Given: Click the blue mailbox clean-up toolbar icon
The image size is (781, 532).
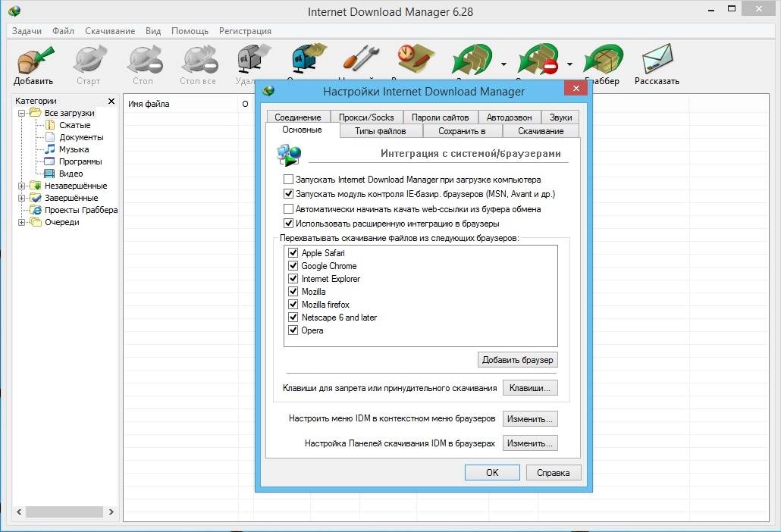Looking at the screenshot, I should [309, 60].
